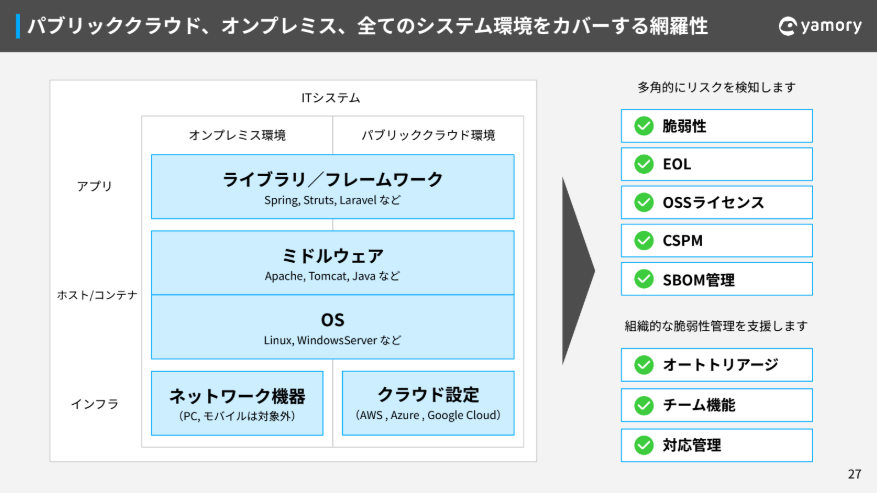Click the green checkmark beside 対応管理
The image size is (877, 493).
(x=643, y=445)
